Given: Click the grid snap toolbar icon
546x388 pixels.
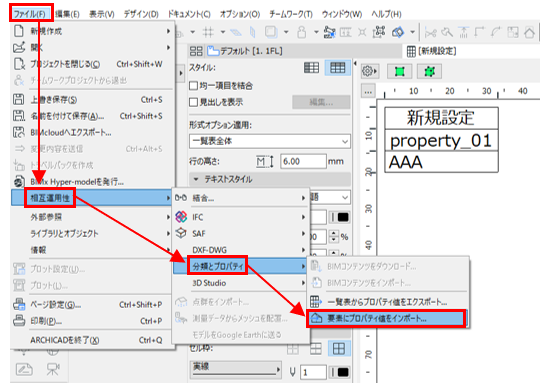Looking at the screenshot, I should tap(208, 32).
